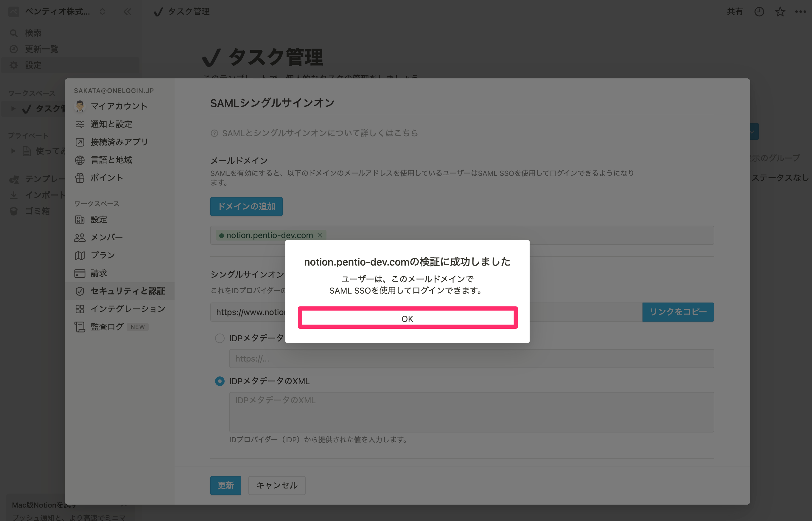Open the メンバー settings label
812x521 pixels.
pos(107,238)
